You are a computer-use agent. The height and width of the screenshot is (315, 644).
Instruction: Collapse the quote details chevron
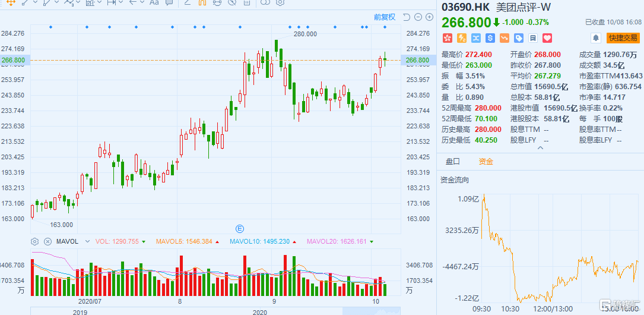(540, 147)
